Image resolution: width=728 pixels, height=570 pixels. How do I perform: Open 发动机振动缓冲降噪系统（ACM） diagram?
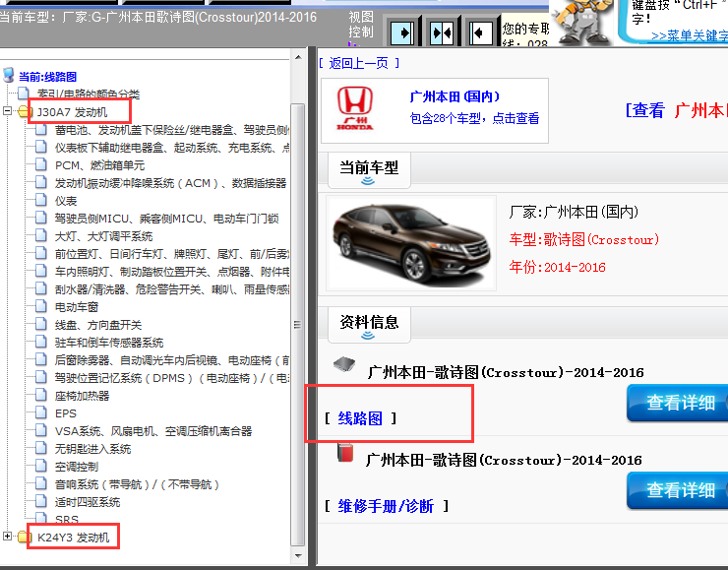coord(170,183)
